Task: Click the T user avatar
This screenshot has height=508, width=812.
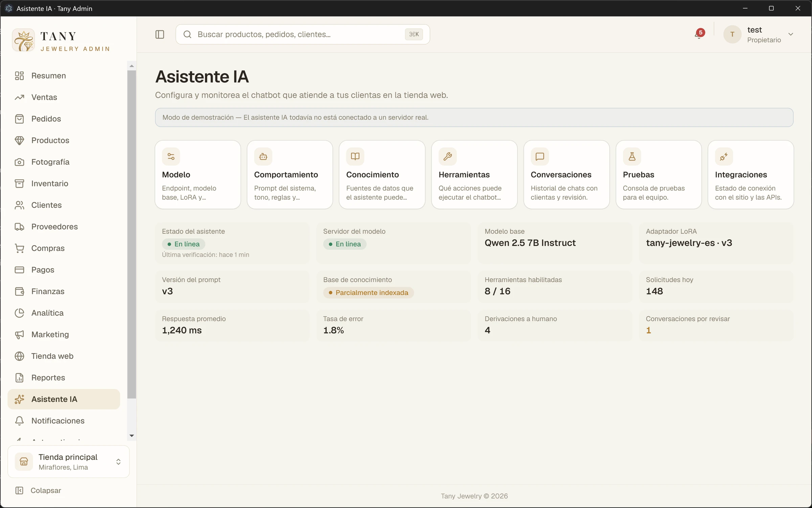Action: [x=732, y=34]
